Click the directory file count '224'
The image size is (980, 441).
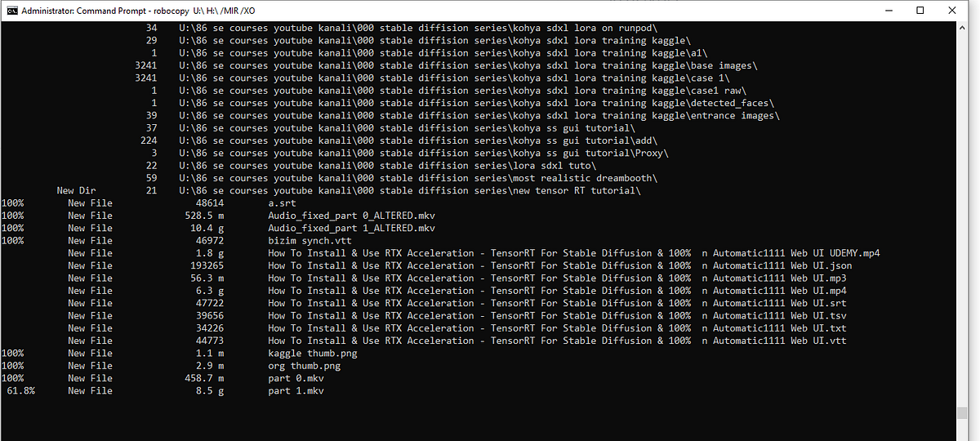(x=149, y=140)
